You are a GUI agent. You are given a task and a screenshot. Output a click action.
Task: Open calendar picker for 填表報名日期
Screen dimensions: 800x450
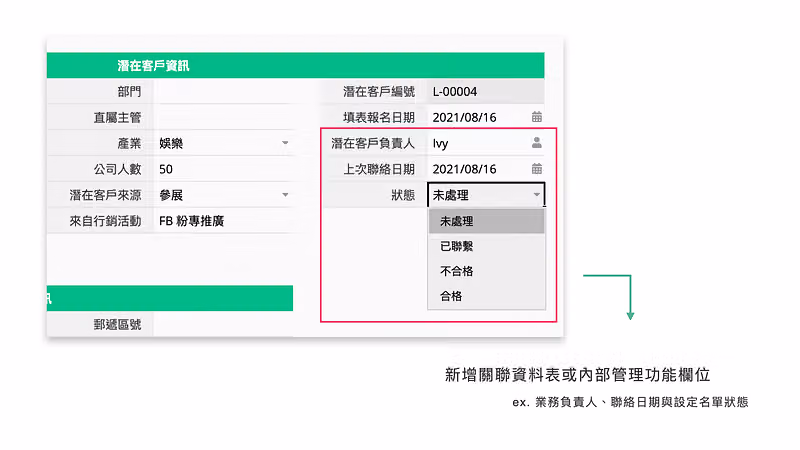coord(536,117)
